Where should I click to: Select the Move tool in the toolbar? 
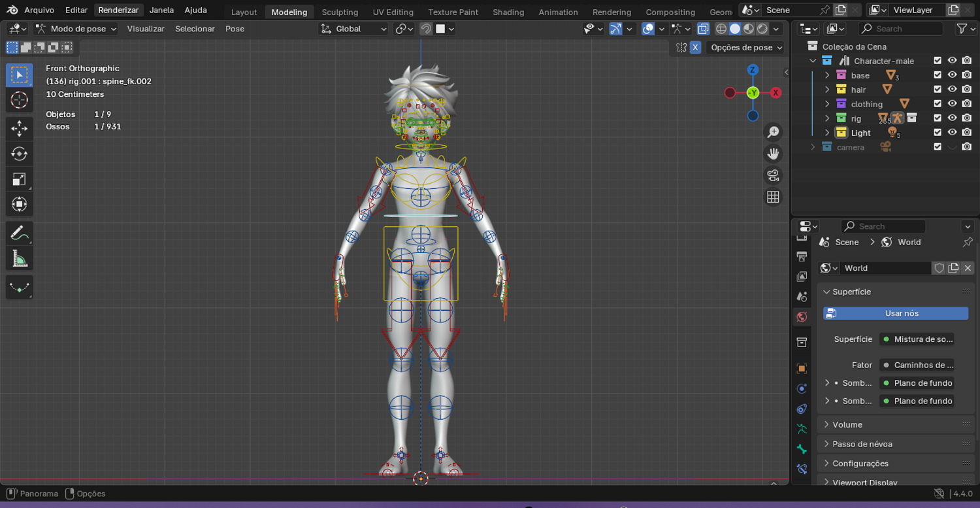tap(19, 127)
